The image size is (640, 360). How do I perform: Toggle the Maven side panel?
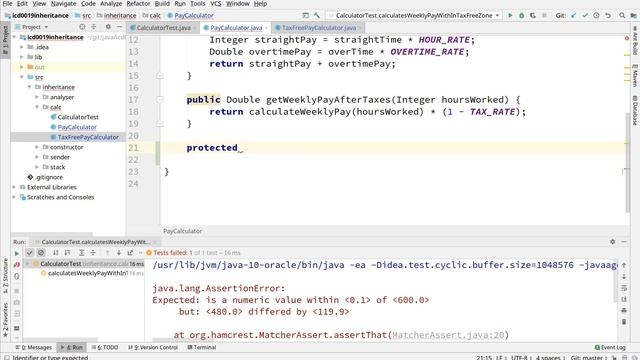coord(635,76)
